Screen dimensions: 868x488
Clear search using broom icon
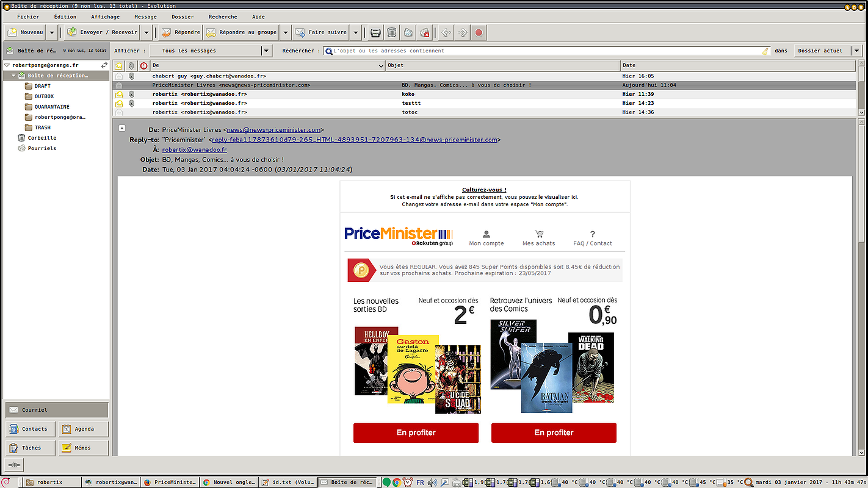click(765, 51)
